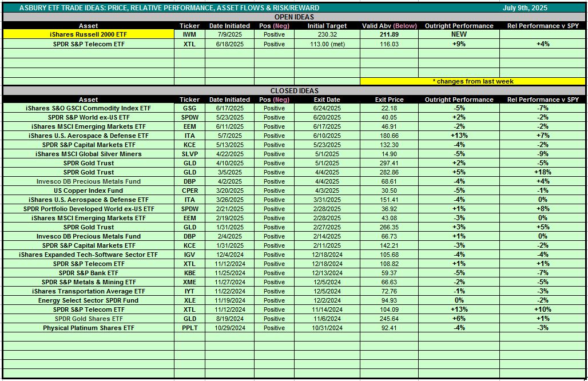The height and width of the screenshot is (381, 588).
Task: Select the 230.32 initial target cell
Action: (327, 34)
